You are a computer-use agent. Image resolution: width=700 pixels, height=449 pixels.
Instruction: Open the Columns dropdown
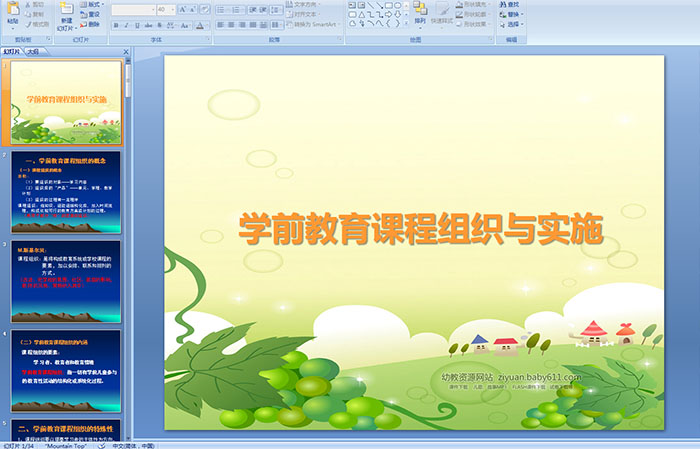277,25
